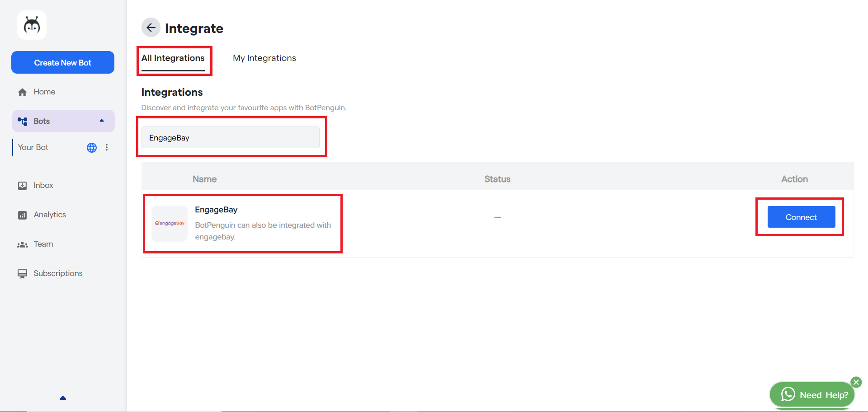Open the Inbox section
This screenshot has width=868, height=412.
pyautogui.click(x=43, y=186)
